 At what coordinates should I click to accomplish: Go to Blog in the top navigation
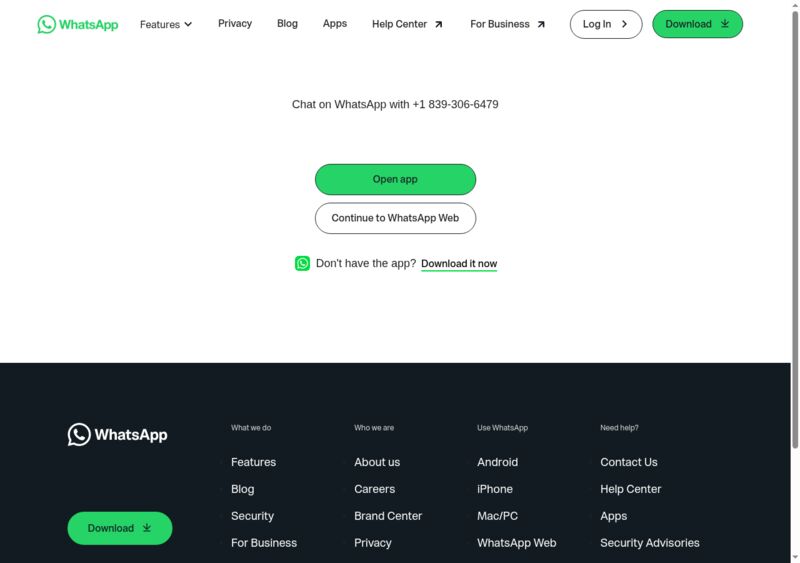[x=287, y=23]
